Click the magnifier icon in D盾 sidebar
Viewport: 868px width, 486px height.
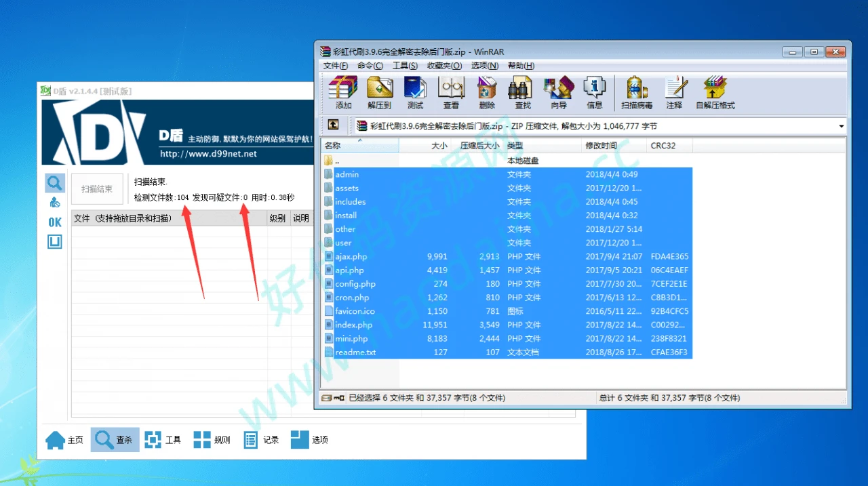tap(55, 182)
